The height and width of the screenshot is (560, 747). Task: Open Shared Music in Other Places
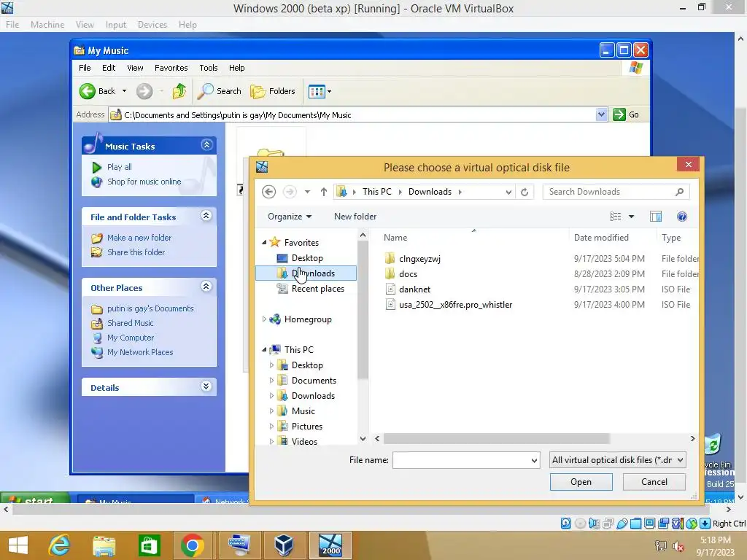tap(130, 323)
